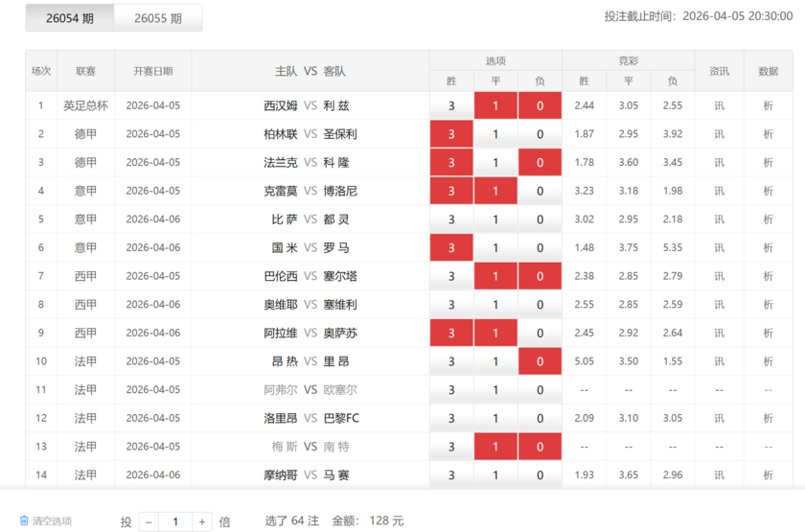Screen dimensions: 805x532
Task: Open 讯 news for 昂热 VS 里昂
Action: click(720, 361)
